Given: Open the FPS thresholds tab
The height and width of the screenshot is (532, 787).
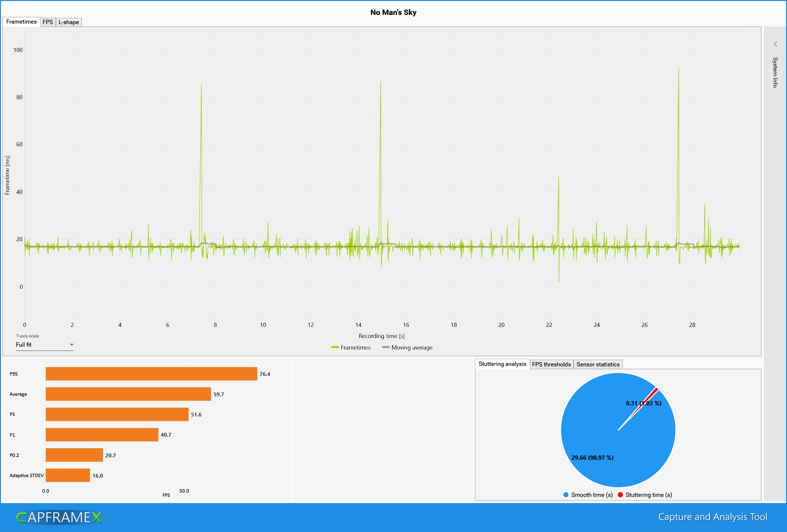Looking at the screenshot, I should pos(551,364).
